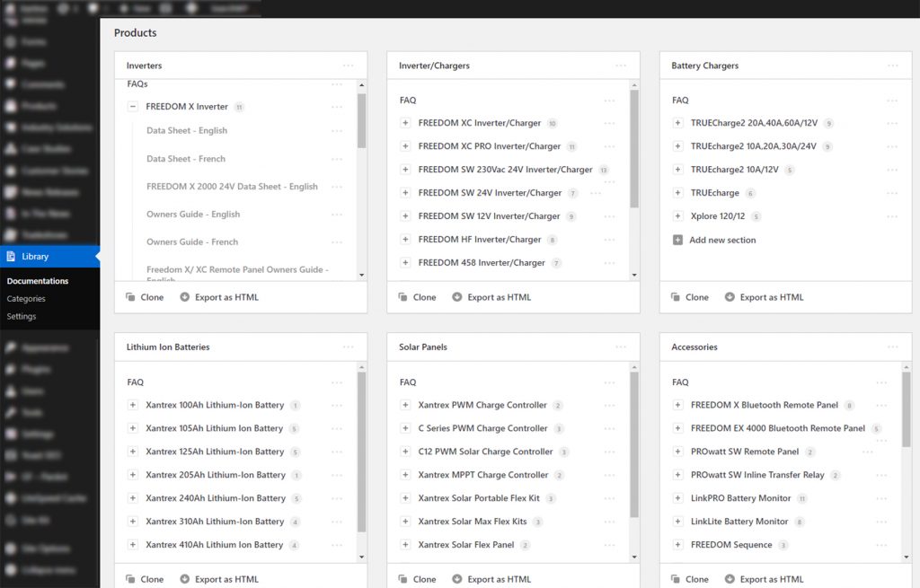920x588 pixels.
Task: Select Xantrex Solar Max Flex Kits title
Action: [473, 522]
